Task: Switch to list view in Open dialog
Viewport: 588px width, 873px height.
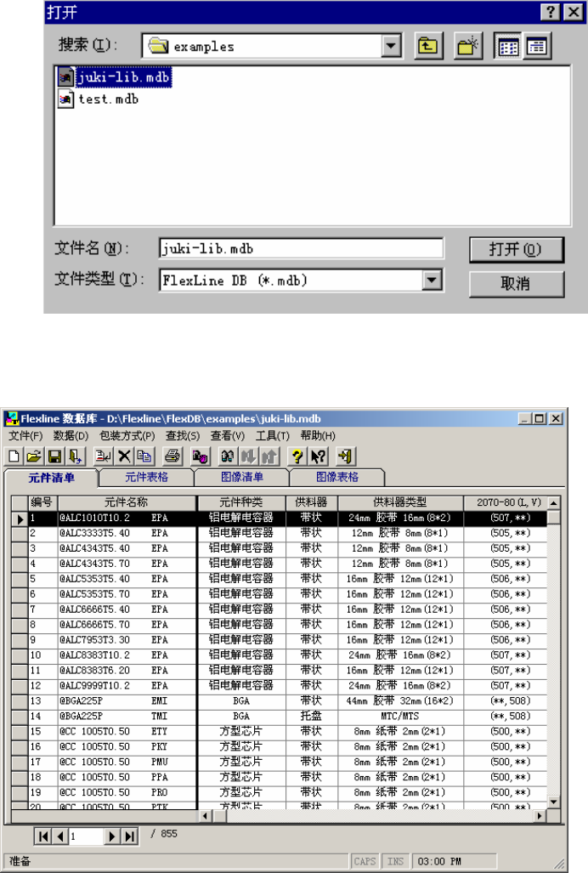Action: tap(508, 46)
